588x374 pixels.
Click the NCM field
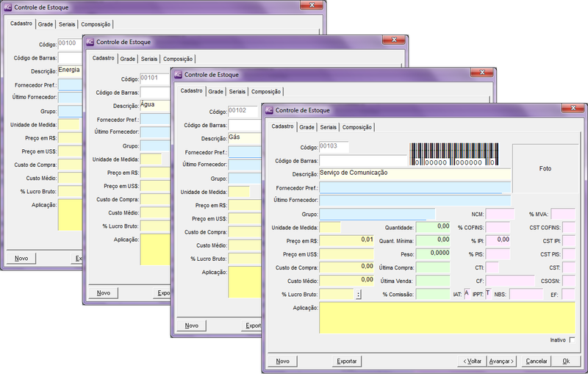(x=500, y=214)
